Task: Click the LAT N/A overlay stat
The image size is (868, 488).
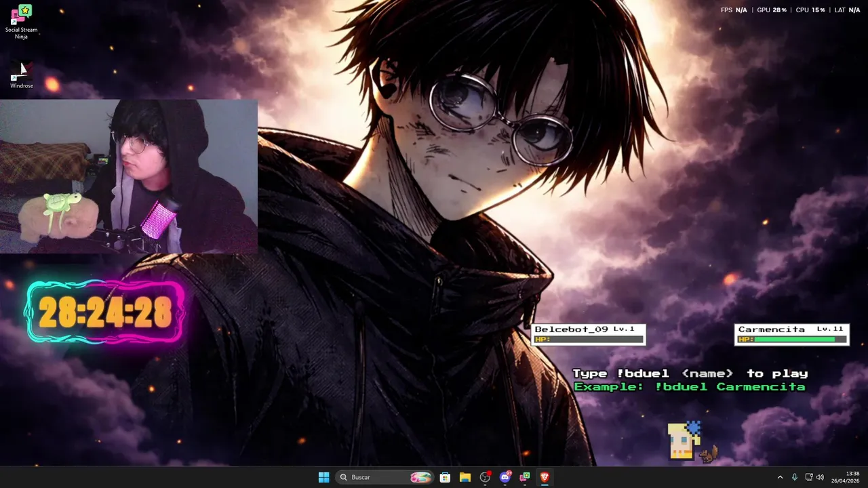Action: pos(848,10)
